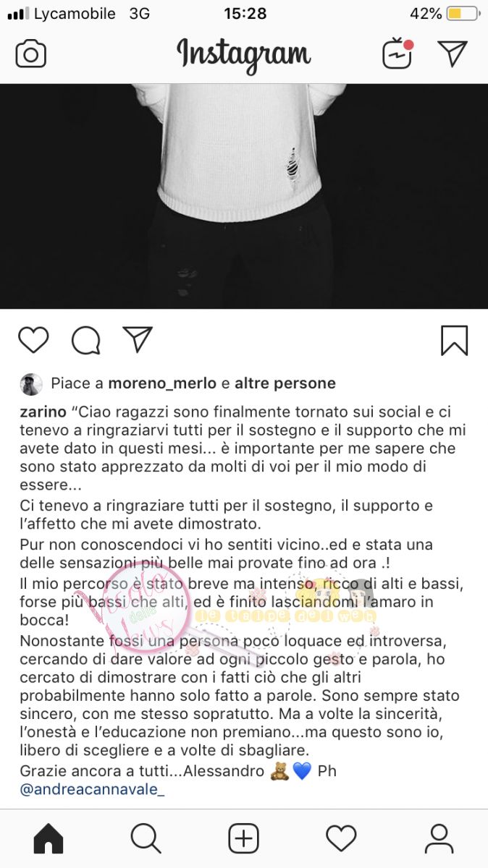View 'altre persone' who liked post
This screenshot has width=488, height=868.
coord(285,383)
